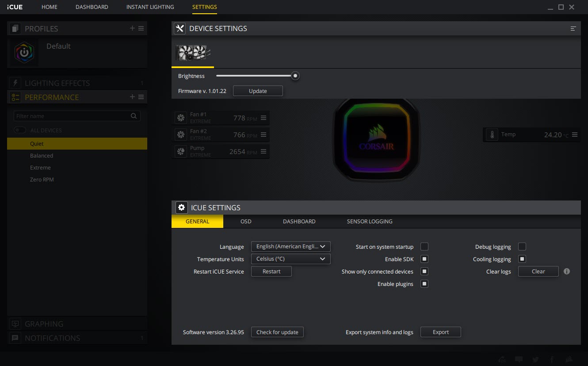
Task: Enable Start on system startup checkbox
Action: (x=424, y=247)
